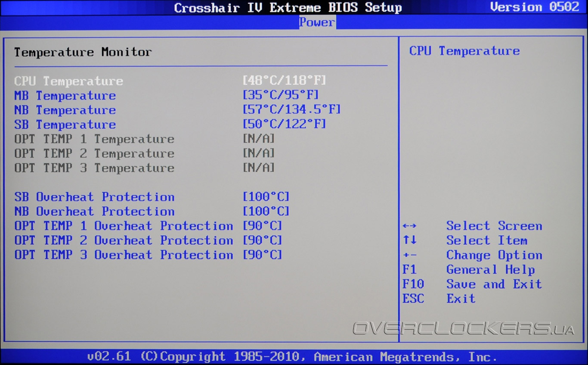The width and height of the screenshot is (588, 365).
Task: Select the OPT TEMP 2 Overheat Protection label
Action: pyautogui.click(x=124, y=241)
